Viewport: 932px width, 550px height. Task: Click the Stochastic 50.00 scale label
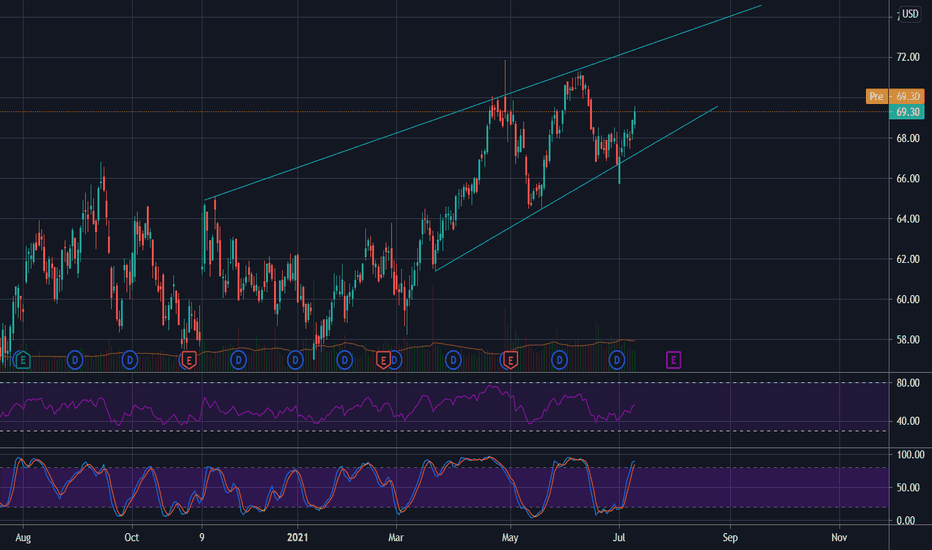point(908,488)
